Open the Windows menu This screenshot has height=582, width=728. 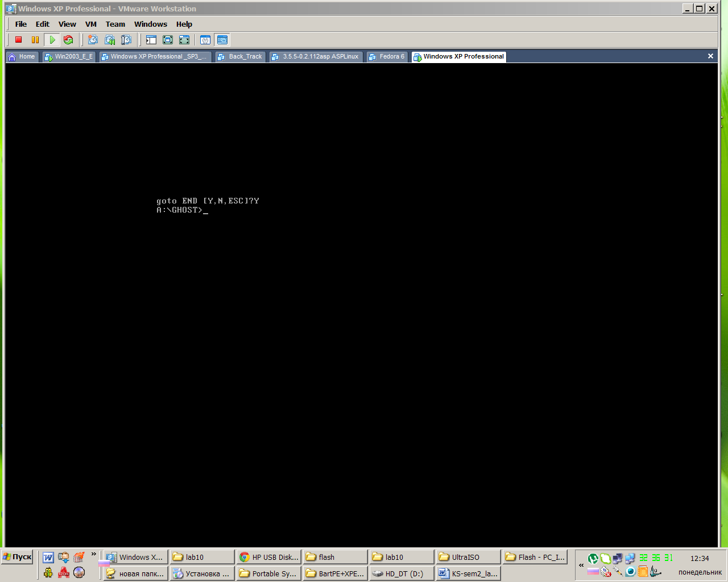151,24
